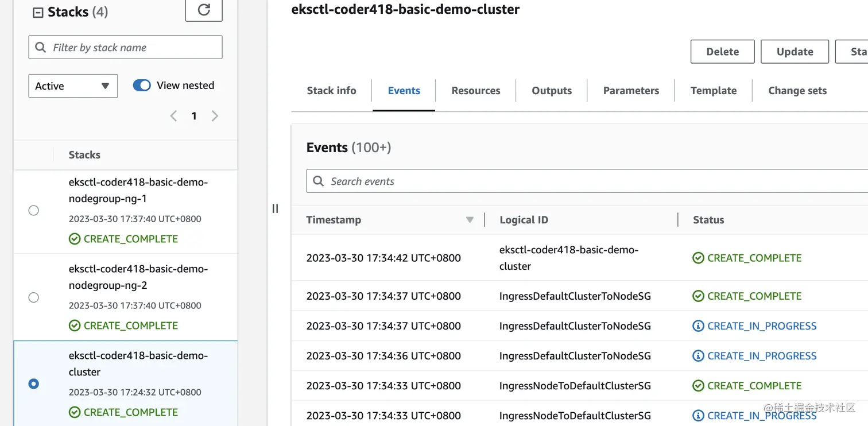Select stacks page number 1
The image size is (868, 426).
tap(194, 116)
